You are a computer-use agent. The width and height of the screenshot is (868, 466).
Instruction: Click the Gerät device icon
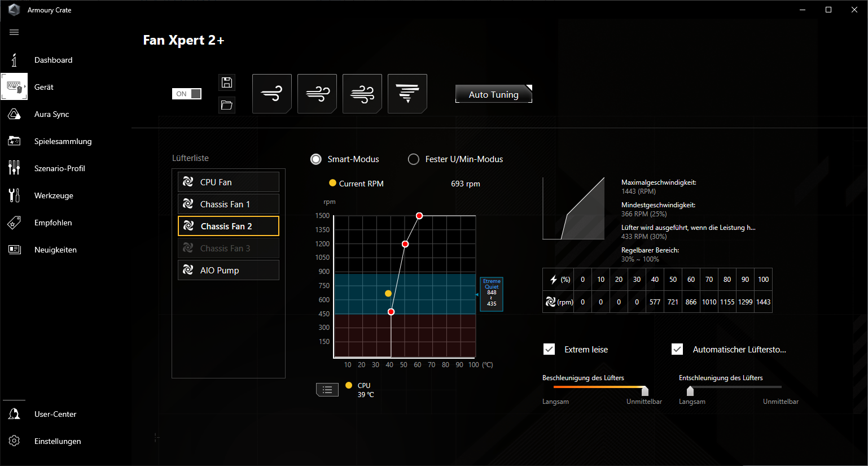coord(14,87)
